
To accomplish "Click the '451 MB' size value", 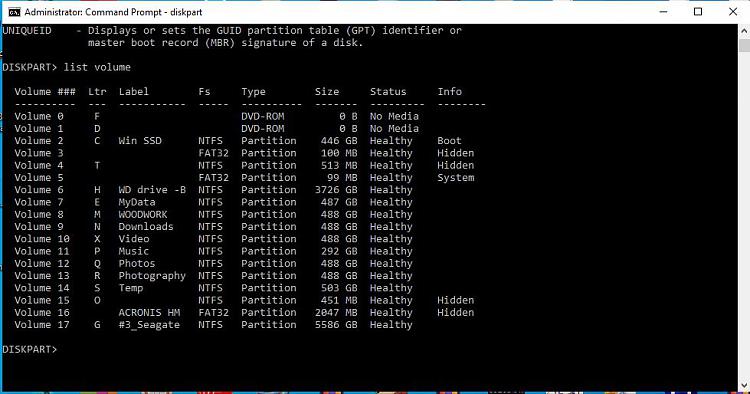I will 339,300.
